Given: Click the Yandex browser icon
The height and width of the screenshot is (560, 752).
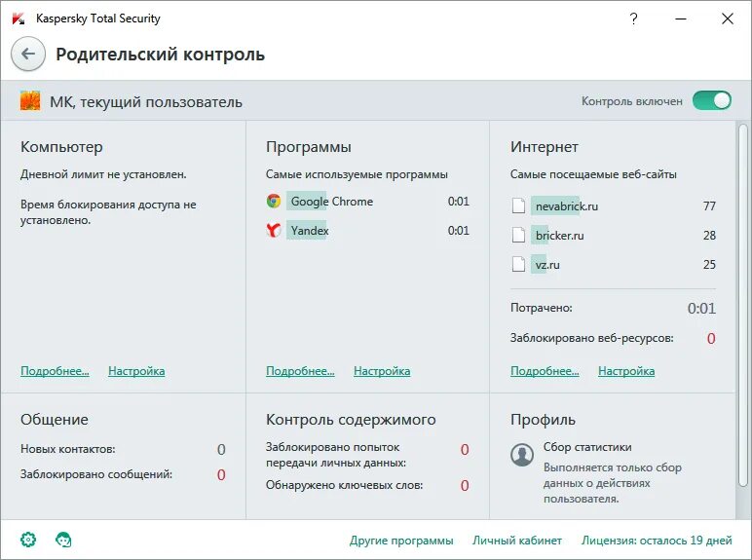Looking at the screenshot, I should (274, 231).
